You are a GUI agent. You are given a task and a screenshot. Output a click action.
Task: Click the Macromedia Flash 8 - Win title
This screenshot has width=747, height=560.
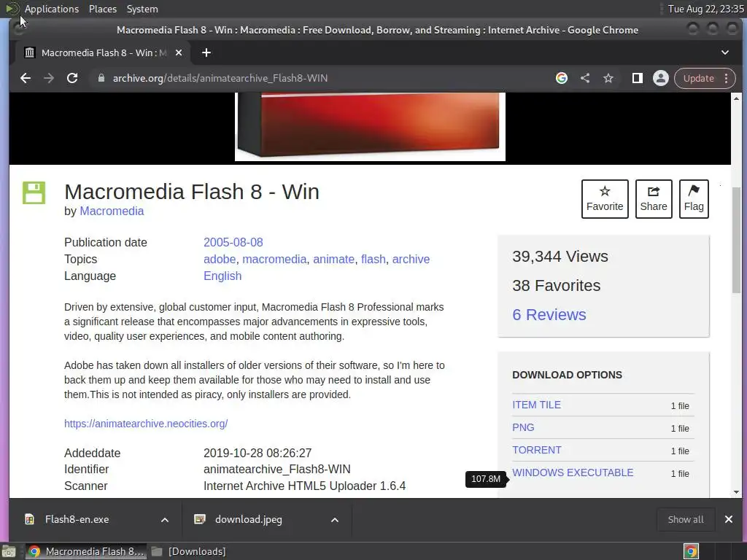192,192
